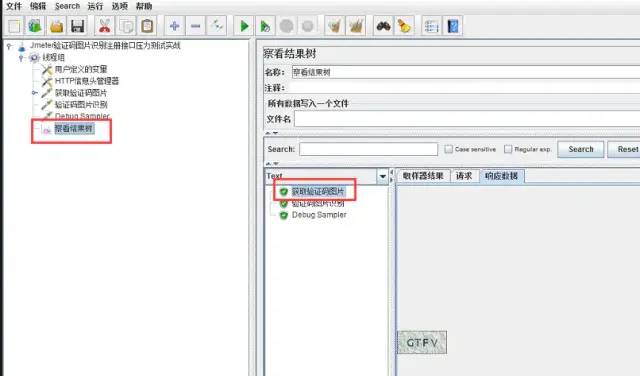This screenshot has height=376, width=640.
Task: Click the greyed Shutdown icon
Action: click(x=308, y=26)
